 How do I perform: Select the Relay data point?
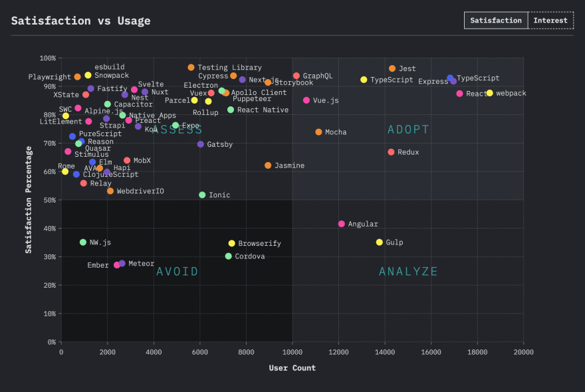point(84,183)
